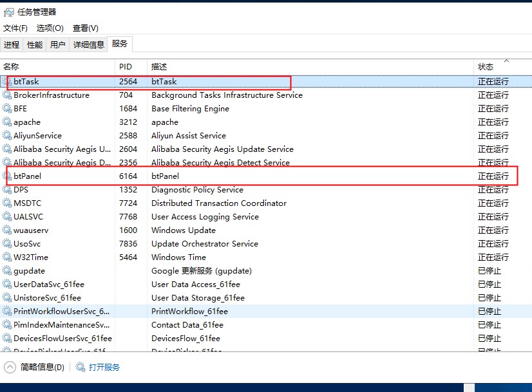532x392 pixels.
Task: Select the AliyunService service name
Action: point(37,136)
